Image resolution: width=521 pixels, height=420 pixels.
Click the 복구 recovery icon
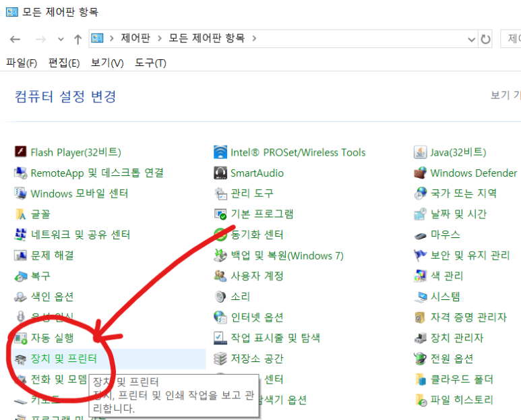point(21,276)
